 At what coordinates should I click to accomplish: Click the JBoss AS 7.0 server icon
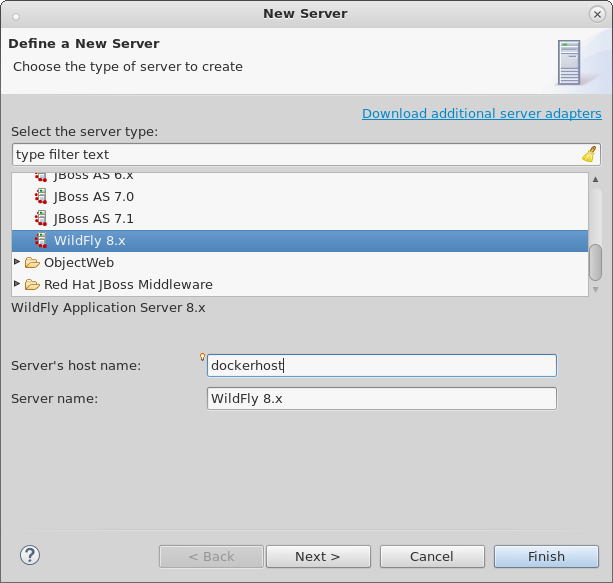(41, 197)
